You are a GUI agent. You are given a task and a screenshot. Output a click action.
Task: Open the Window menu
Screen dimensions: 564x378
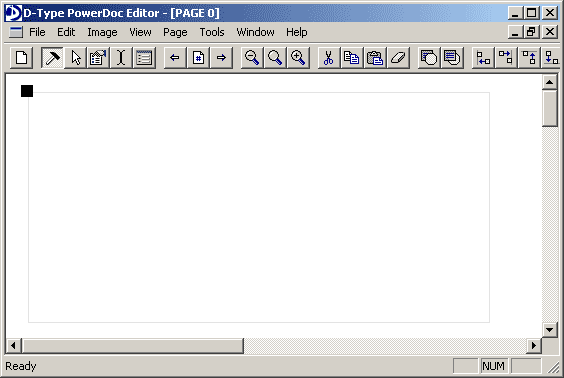tap(255, 32)
